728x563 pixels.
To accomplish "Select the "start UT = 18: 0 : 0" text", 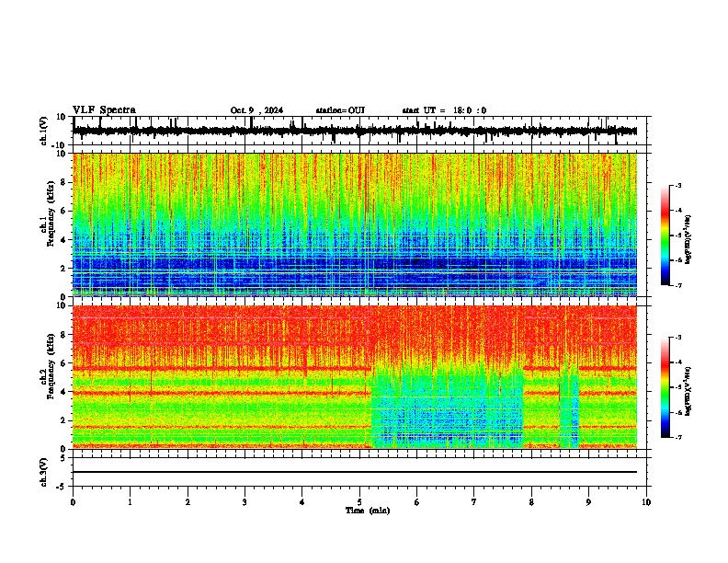I will [444, 110].
